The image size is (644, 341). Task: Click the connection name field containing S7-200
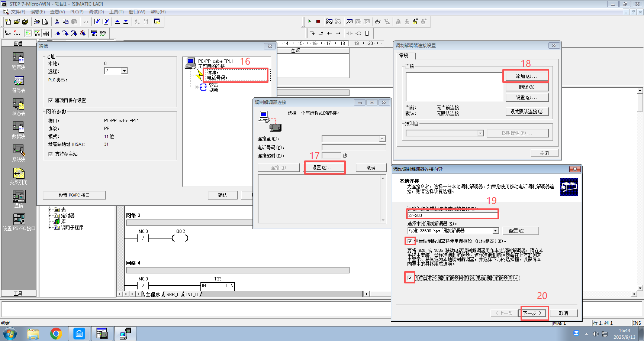coord(452,215)
